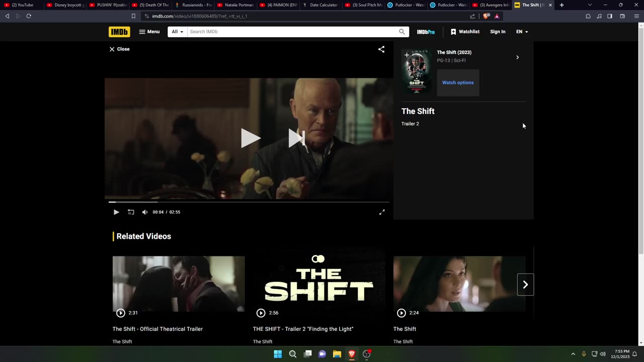
Task: Click The Shift - Official Theatrical Trailer title
Action: coord(157,329)
